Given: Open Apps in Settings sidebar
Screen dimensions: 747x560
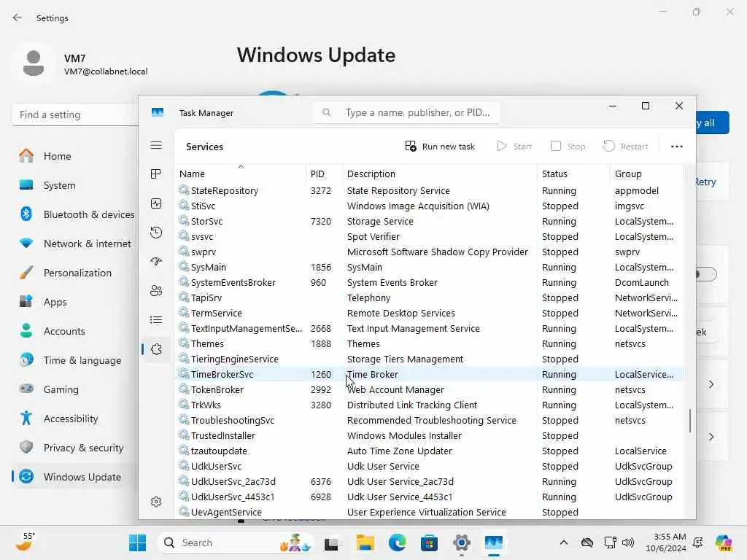Looking at the screenshot, I should coord(74,302).
